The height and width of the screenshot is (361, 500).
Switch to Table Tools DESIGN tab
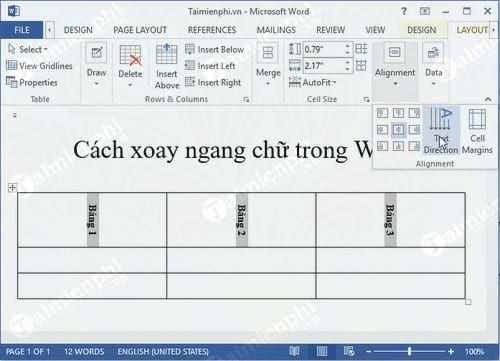(421, 30)
